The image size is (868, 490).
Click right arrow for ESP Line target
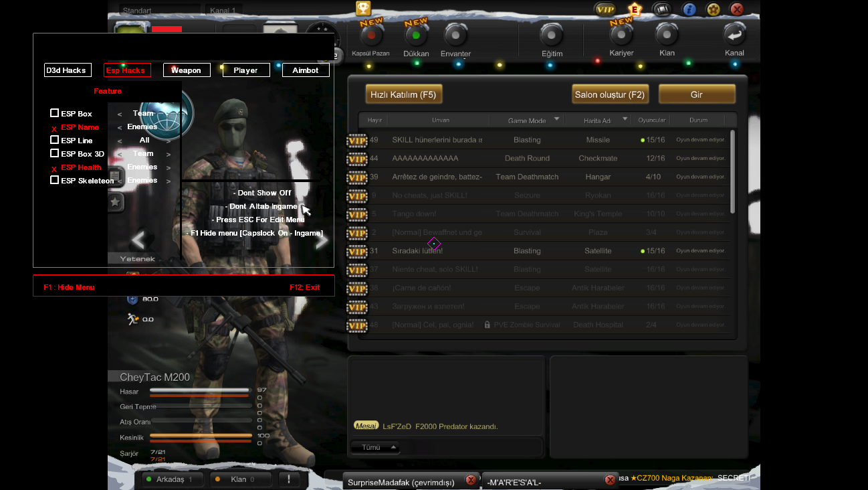coord(169,141)
